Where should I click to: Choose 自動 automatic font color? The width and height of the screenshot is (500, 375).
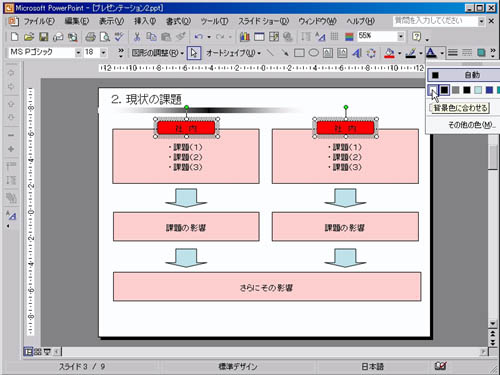(x=463, y=75)
